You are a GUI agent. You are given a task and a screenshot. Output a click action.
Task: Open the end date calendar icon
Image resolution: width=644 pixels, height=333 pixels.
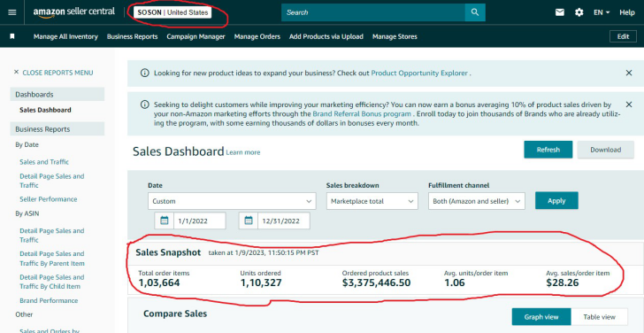click(x=249, y=221)
